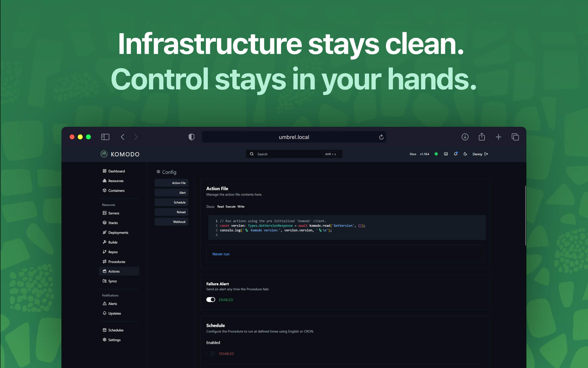The image size is (588, 368).
Task: Click the Komodo logo in the header
Action: (105, 154)
